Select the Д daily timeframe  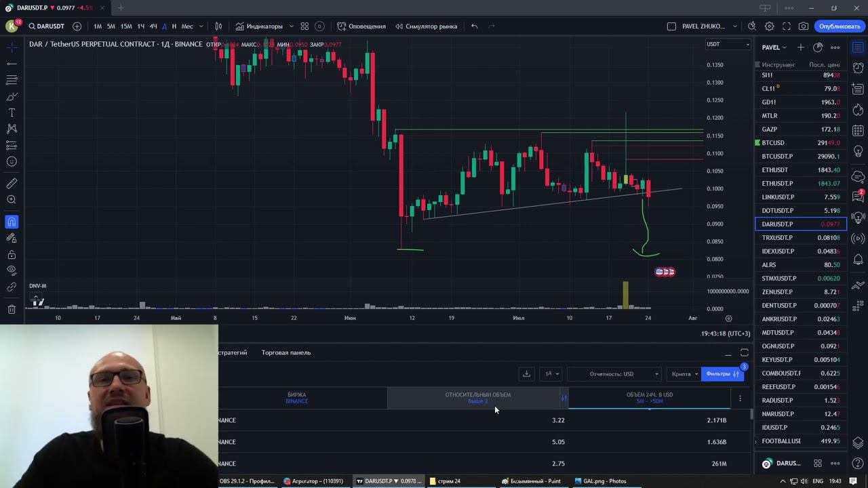point(164,26)
